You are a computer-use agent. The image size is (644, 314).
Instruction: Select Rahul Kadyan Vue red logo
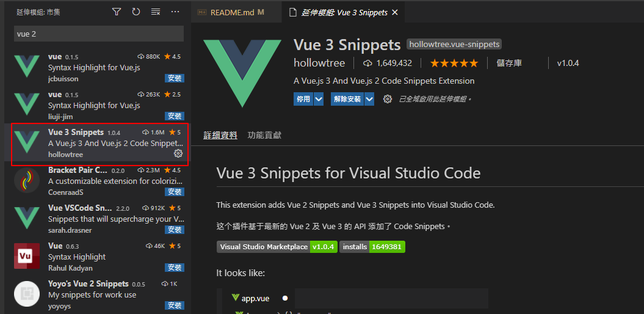(x=27, y=256)
